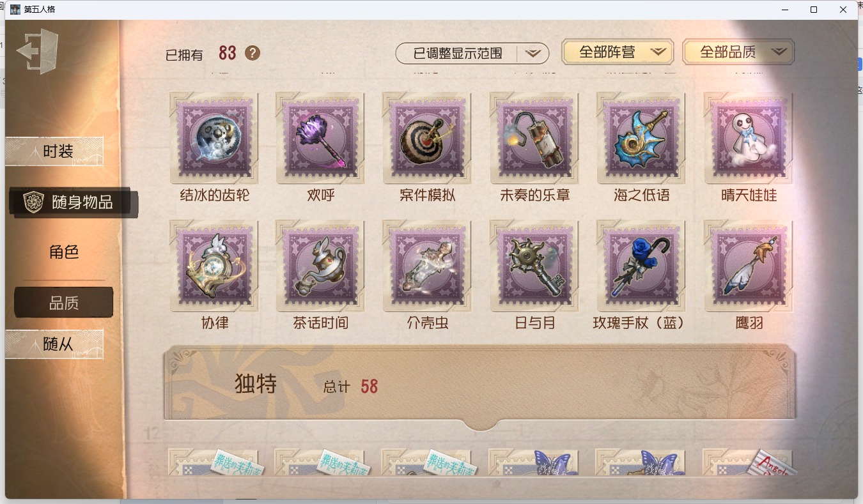This screenshot has width=863, height=504.
Task: Click the exit door icon
Action: (x=38, y=51)
